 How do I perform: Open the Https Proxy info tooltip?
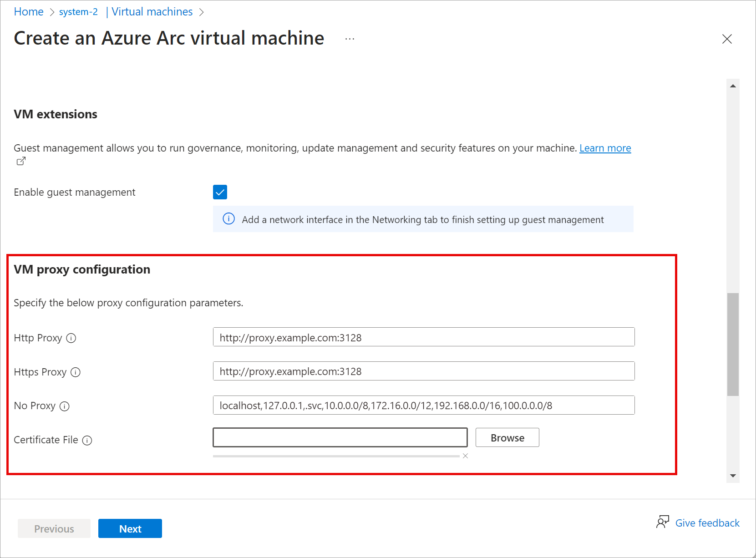click(75, 372)
